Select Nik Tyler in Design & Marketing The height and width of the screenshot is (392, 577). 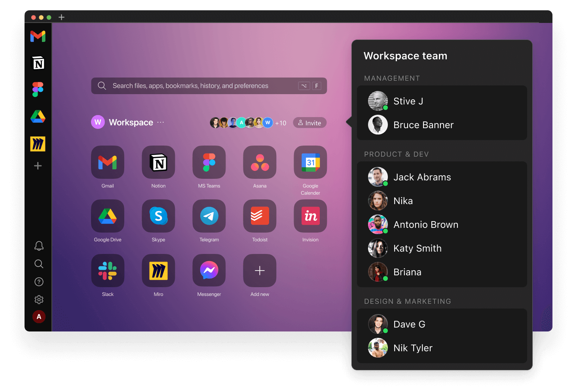coord(442,348)
